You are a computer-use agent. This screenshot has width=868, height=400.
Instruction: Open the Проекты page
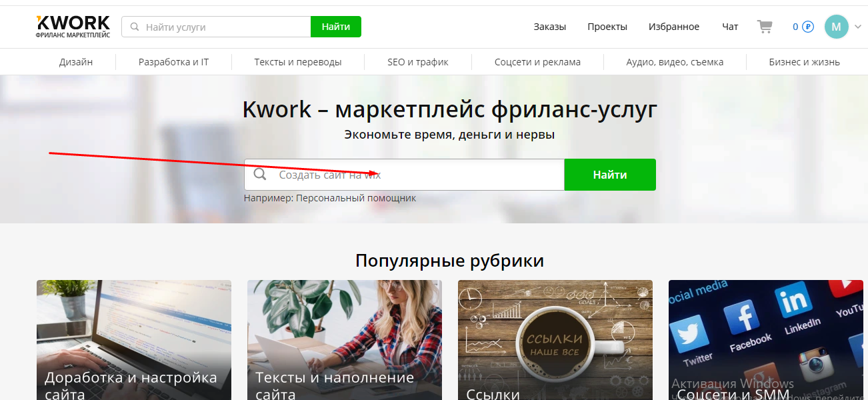tap(607, 27)
